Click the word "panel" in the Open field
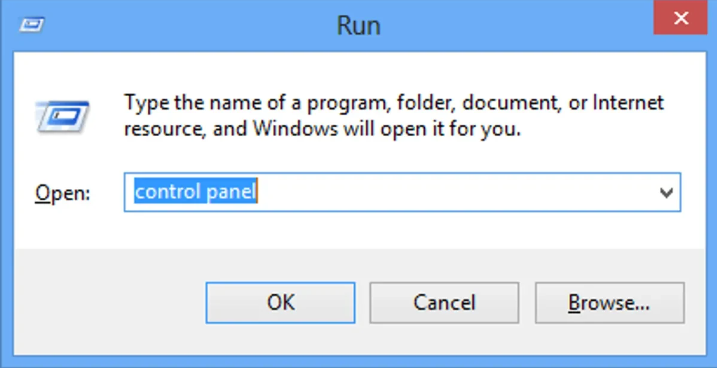This screenshot has width=717, height=368. tap(231, 192)
